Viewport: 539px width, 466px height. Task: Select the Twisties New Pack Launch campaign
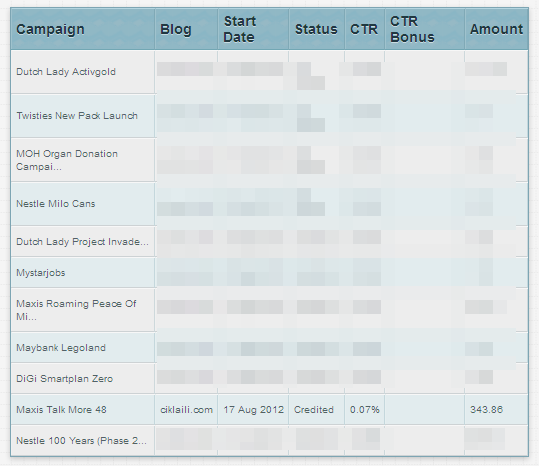[77, 115]
